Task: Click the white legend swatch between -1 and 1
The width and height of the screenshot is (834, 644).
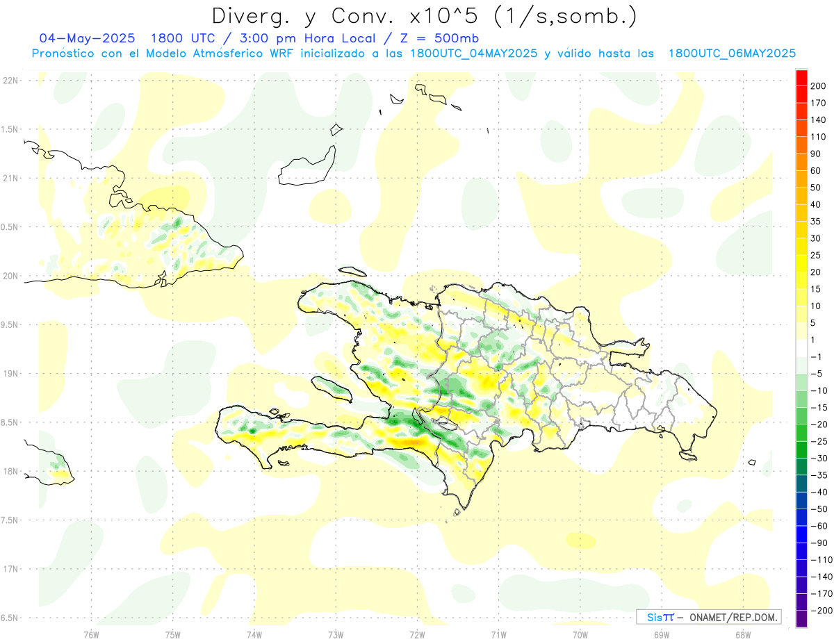Action: [x=801, y=349]
